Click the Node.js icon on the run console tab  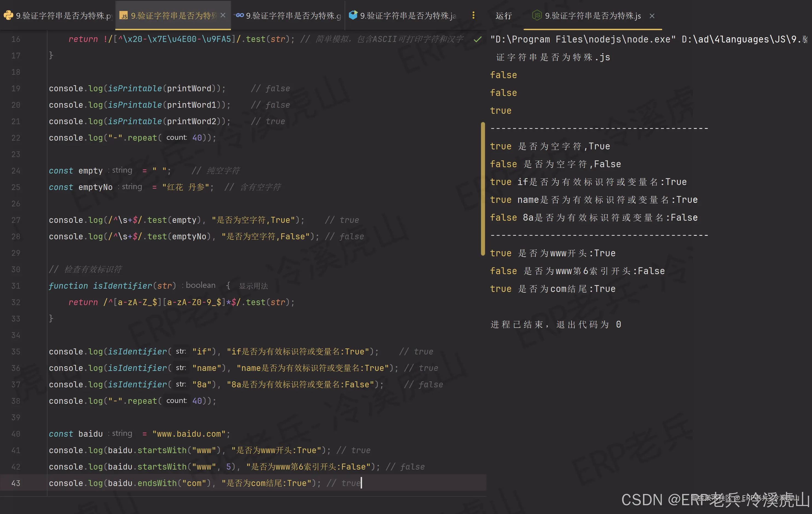pos(536,16)
